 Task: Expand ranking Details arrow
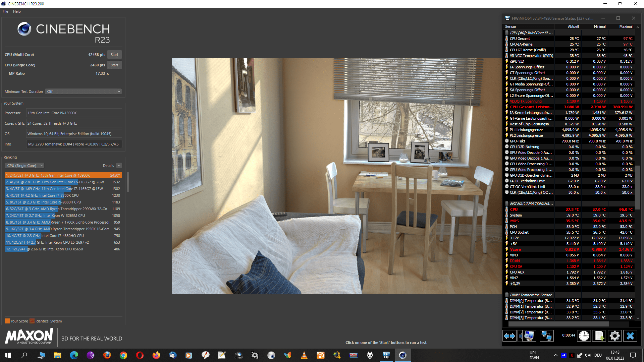pos(119,166)
